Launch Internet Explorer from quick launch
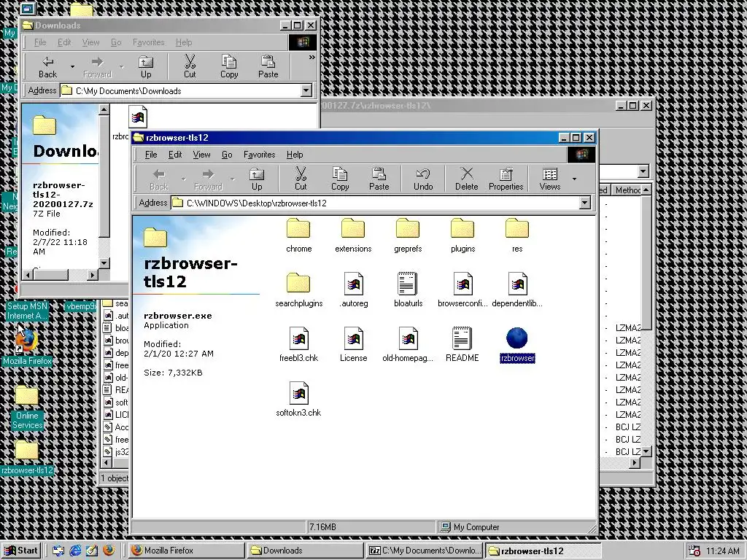The height and width of the screenshot is (560, 747). click(x=75, y=551)
